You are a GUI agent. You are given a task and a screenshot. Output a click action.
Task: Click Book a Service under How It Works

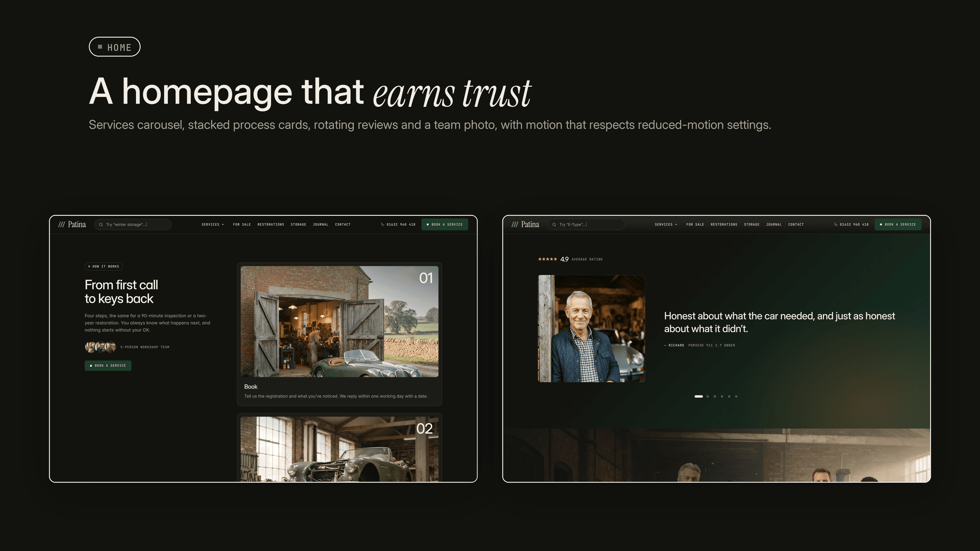coord(108,365)
